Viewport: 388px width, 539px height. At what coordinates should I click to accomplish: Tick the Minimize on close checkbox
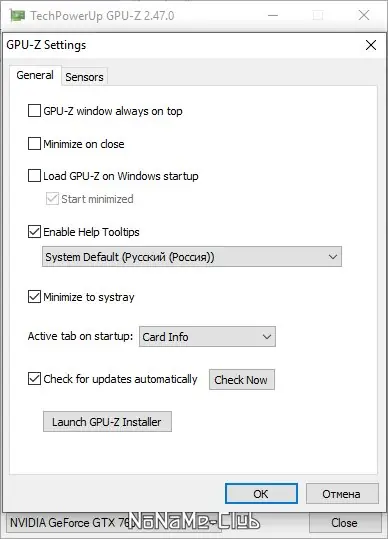click(x=34, y=144)
